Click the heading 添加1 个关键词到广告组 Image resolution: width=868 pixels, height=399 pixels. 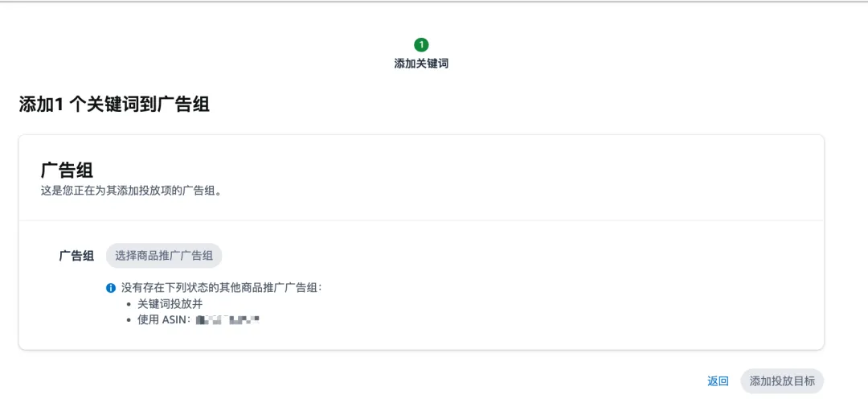(114, 105)
